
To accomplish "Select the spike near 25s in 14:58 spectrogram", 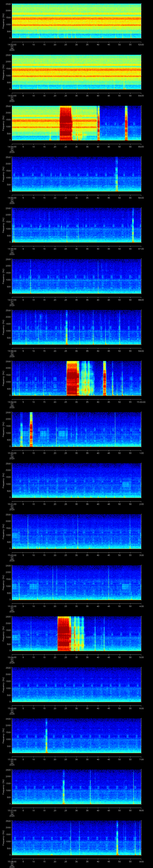I will (x=67, y=327).
